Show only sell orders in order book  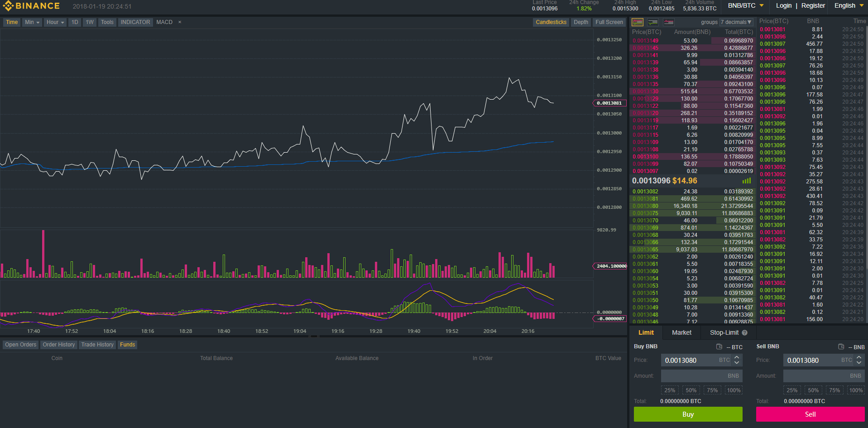[668, 22]
